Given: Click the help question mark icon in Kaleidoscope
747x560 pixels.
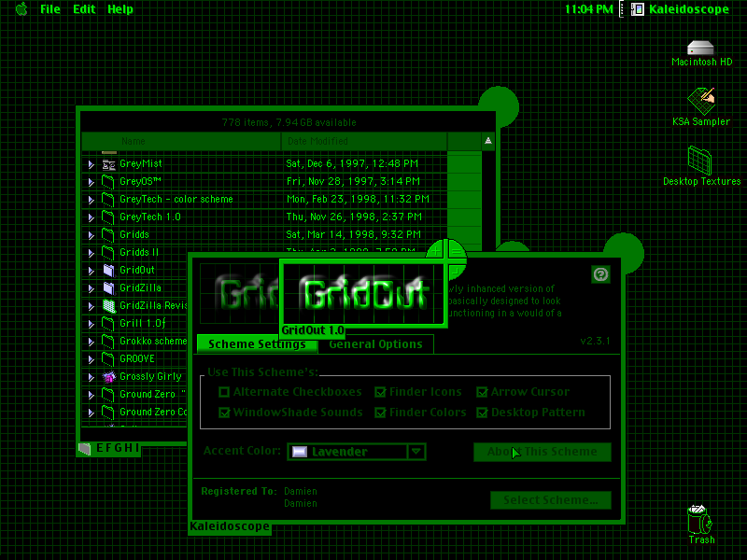Looking at the screenshot, I should 600,274.
